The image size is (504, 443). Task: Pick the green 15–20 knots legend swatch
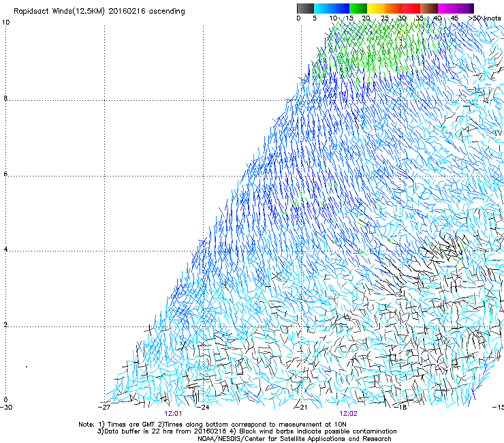(358, 8)
